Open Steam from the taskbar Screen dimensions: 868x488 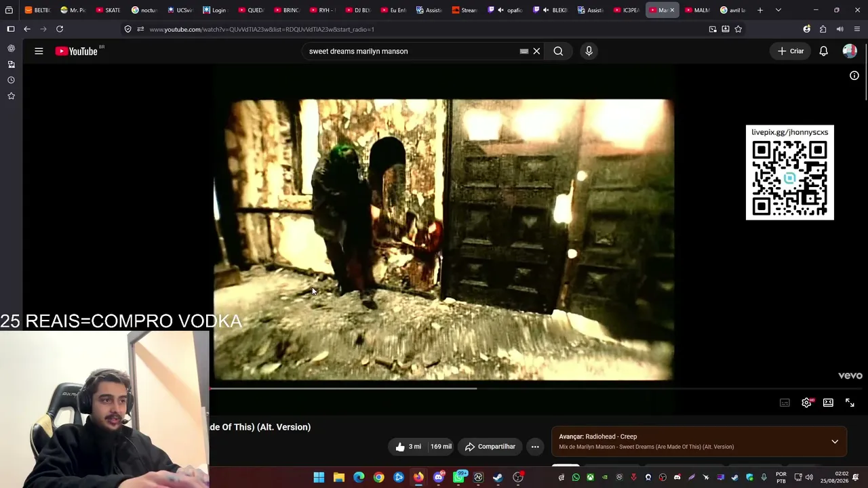[x=498, y=477]
